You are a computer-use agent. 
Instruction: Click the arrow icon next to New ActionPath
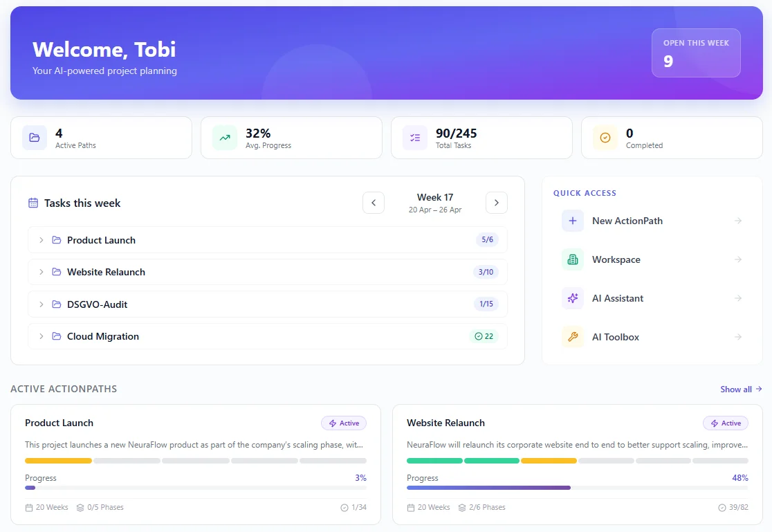pyautogui.click(x=738, y=221)
